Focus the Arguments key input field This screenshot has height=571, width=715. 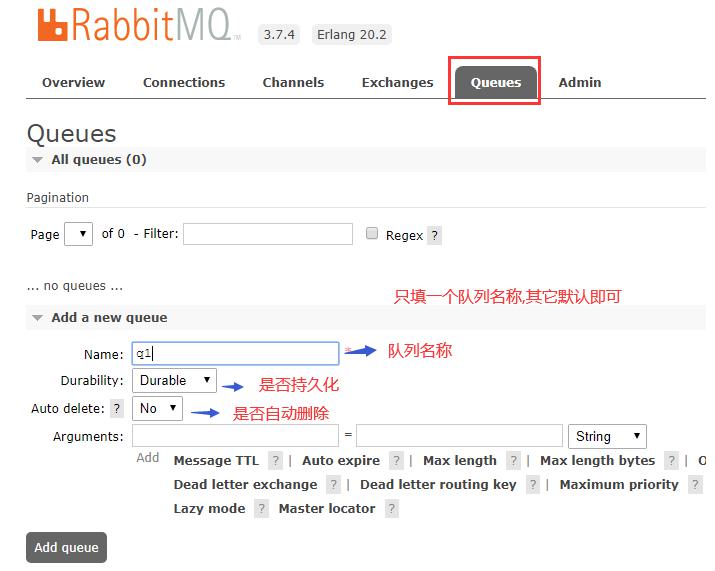point(235,436)
